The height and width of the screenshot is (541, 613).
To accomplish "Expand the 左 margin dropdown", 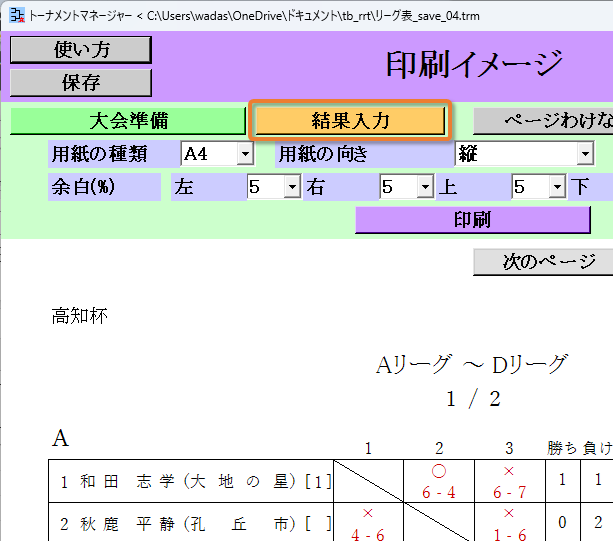I will pos(292,187).
